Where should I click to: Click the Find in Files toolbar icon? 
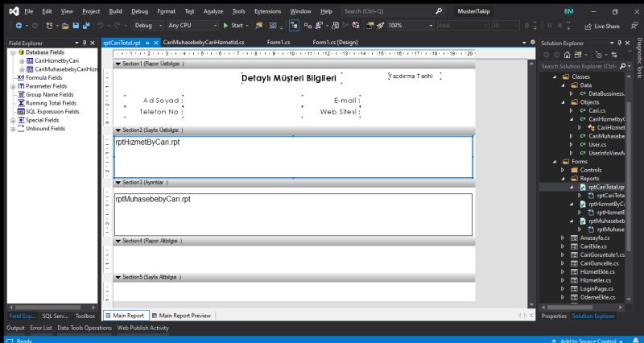click(x=258, y=26)
